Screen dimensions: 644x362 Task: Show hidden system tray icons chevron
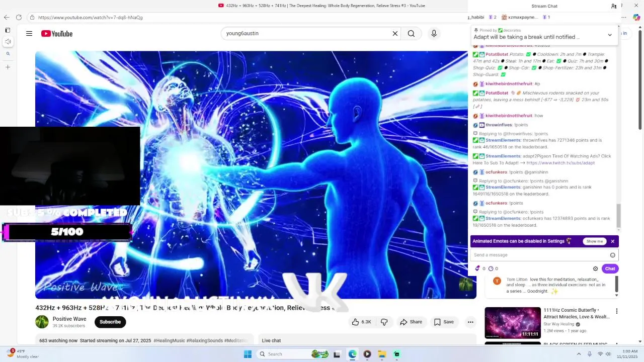tap(579, 354)
